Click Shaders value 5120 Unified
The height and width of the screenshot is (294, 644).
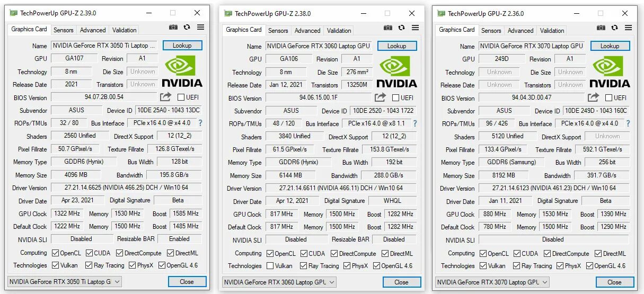tap(508, 136)
